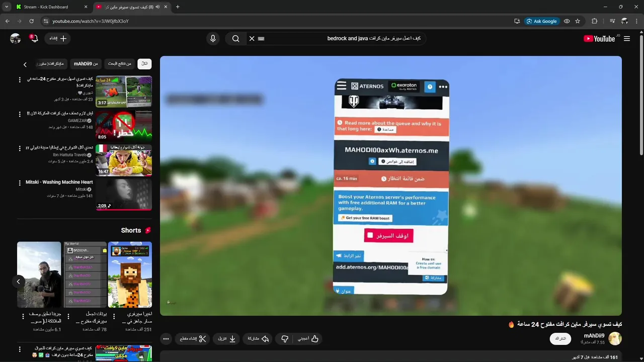Open the Short with bearded man
Screen dimensions: 644x362
(39, 275)
